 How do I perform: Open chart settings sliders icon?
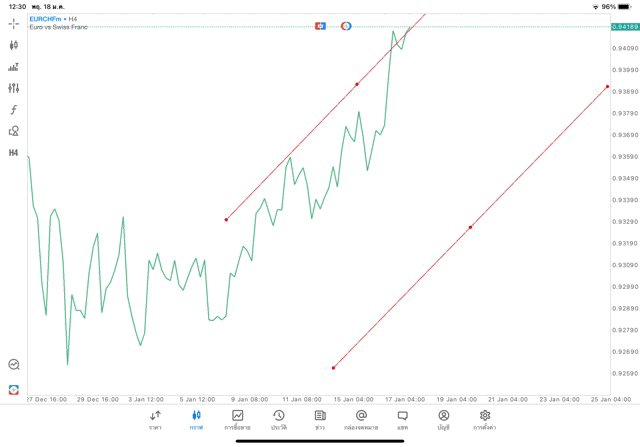[13, 88]
